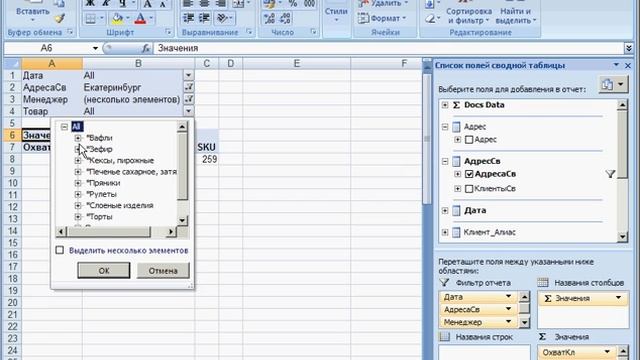Open the Шрифт dialog launcher
The width and height of the screenshot is (640, 360).
(x=168, y=32)
